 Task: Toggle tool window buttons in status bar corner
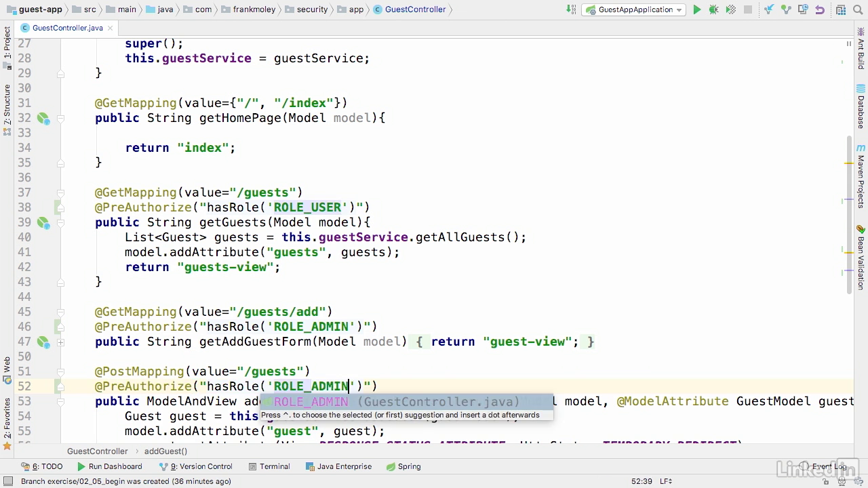pyautogui.click(x=7, y=482)
